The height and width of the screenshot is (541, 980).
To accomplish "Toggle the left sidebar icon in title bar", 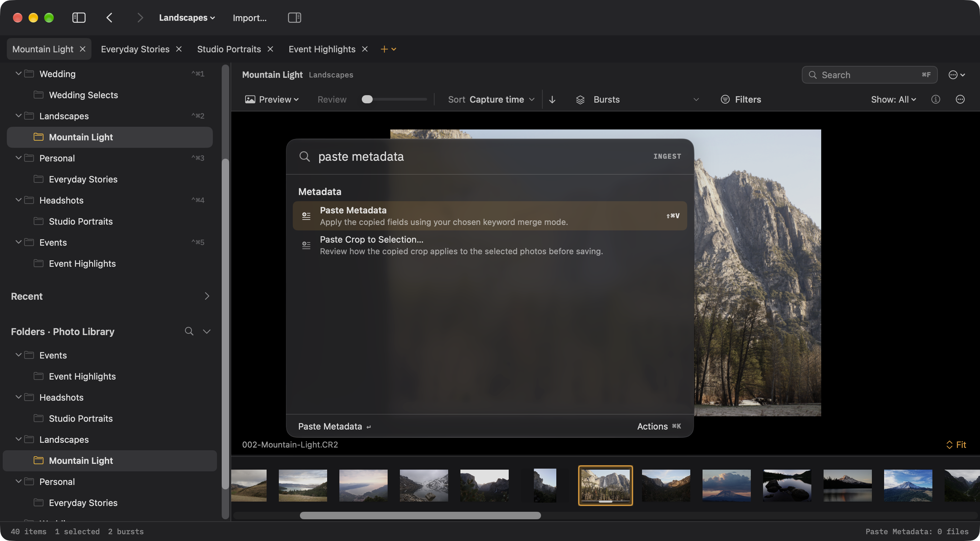I will pos(79,17).
